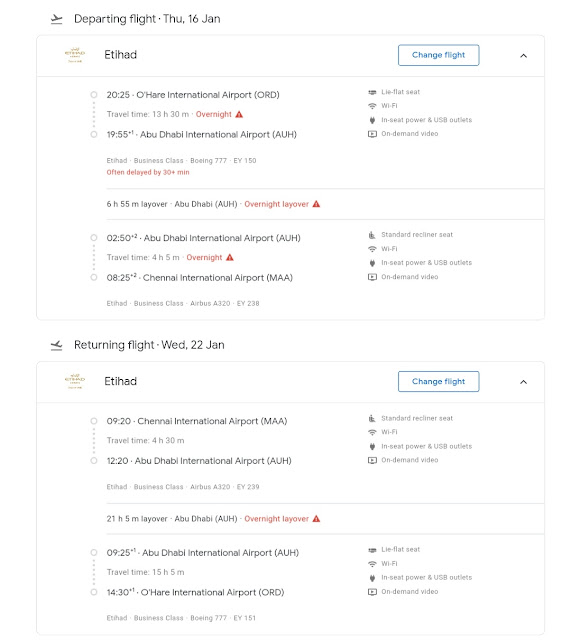
Task: Click the 08:25 Chennai International Airport arrival entry
Action: (200, 278)
